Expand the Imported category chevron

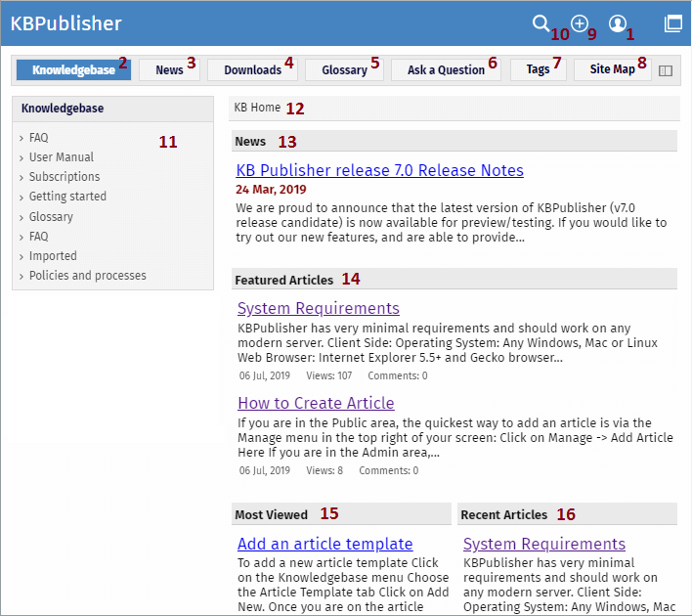point(22,256)
